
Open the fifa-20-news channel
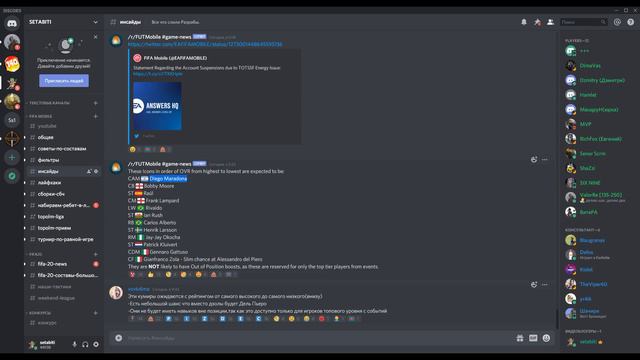click(x=64, y=264)
